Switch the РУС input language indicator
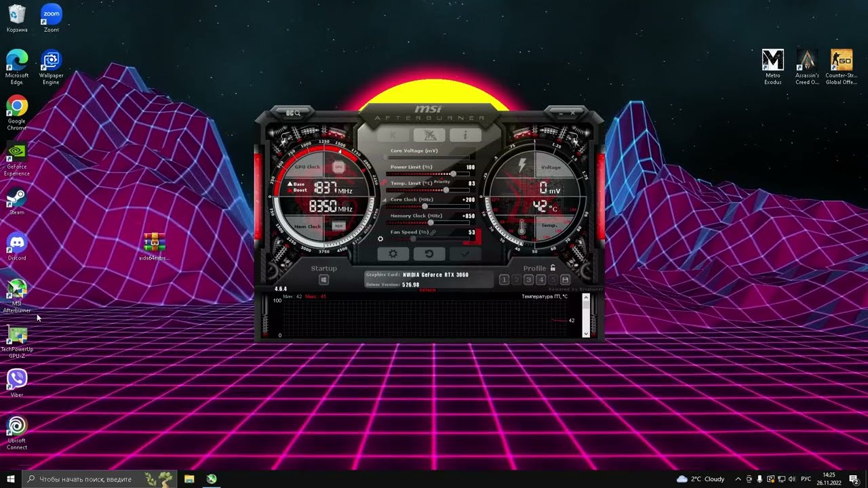This screenshot has width=868, height=488. (x=806, y=479)
